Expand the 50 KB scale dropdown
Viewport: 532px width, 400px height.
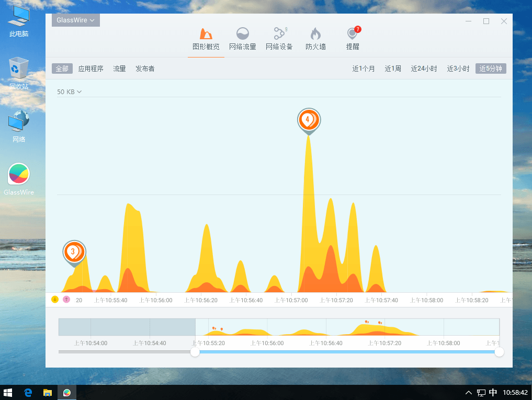coord(69,92)
